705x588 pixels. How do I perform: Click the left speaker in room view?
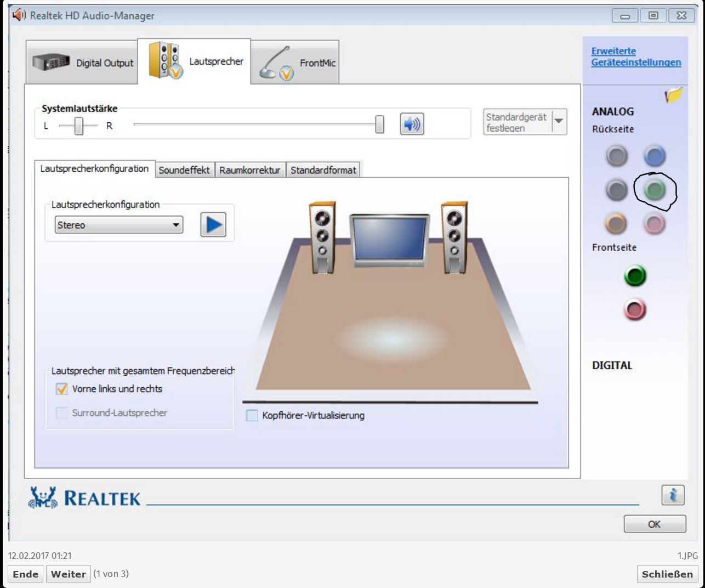(x=322, y=237)
